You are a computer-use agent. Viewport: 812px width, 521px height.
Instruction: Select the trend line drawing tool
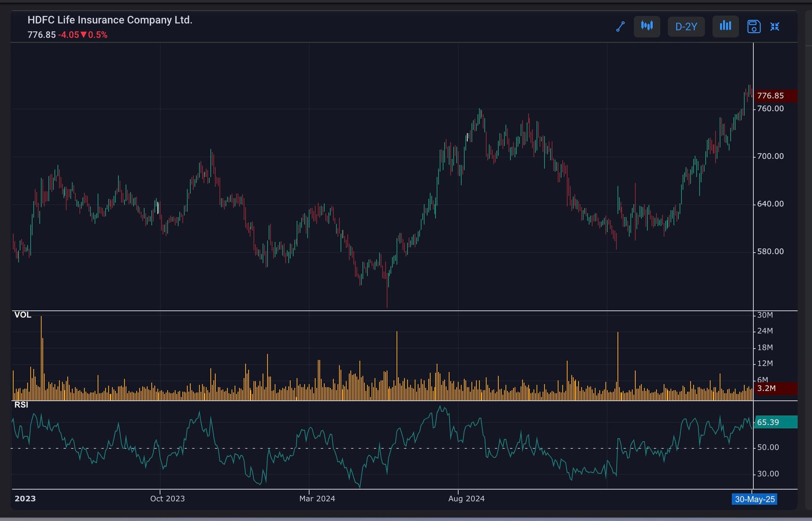620,27
